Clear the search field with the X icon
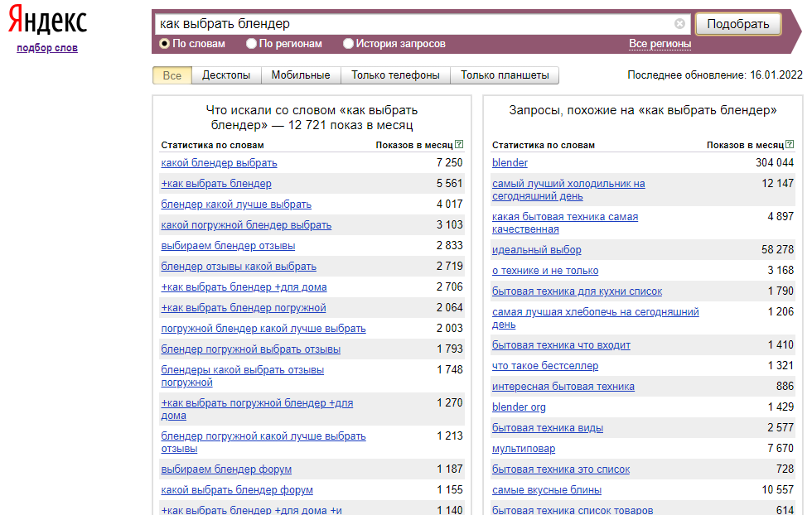Screen dimensions: 812x515 point(679,24)
